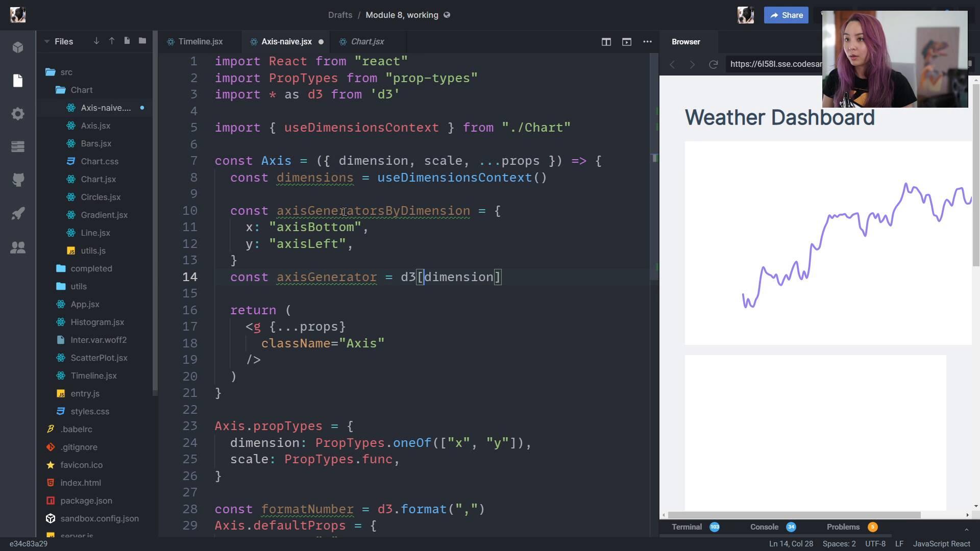The height and width of the screenshot is (551, 980).
Task: Select Axis-naive.jsx in file explorer
Action: [x=105, y=107]
